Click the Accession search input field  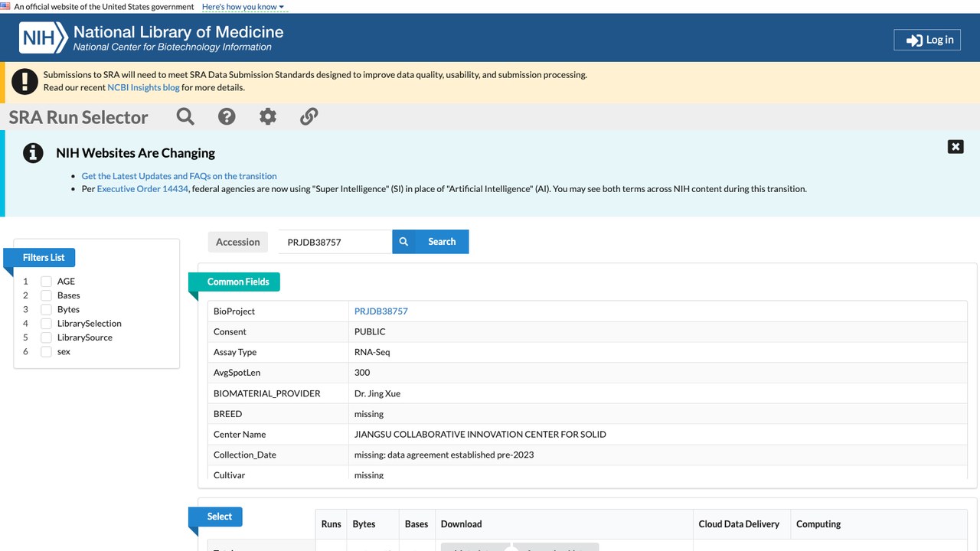pos(335,242)
